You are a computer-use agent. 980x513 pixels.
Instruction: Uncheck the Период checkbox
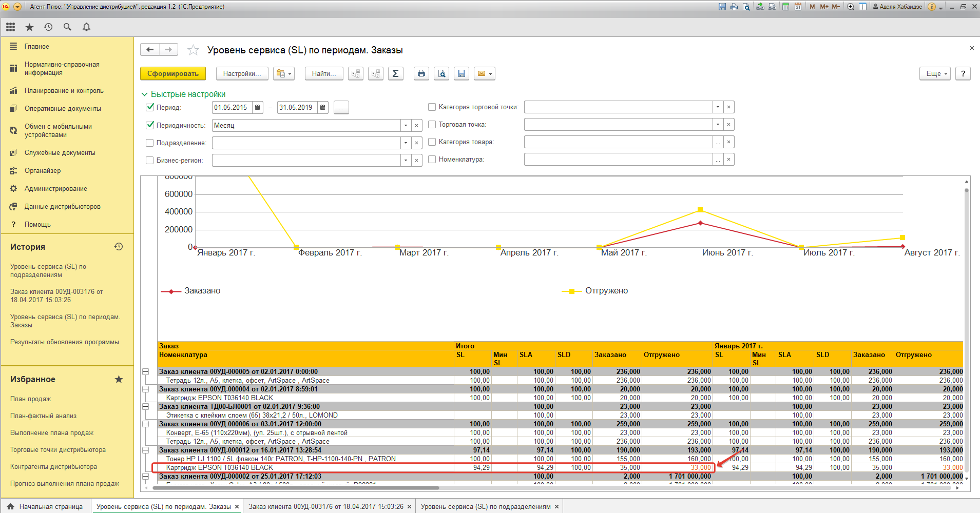click(x=150, y=107)
